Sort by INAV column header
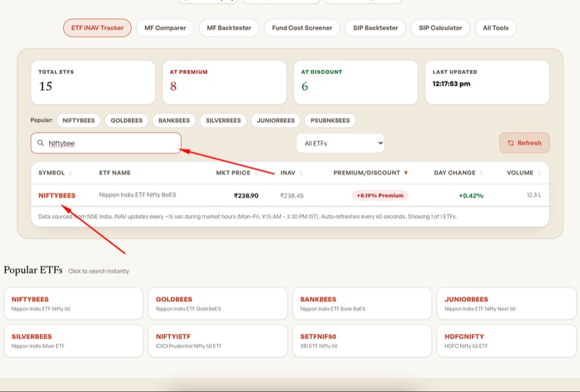580x392 pixels. (291, 173)
